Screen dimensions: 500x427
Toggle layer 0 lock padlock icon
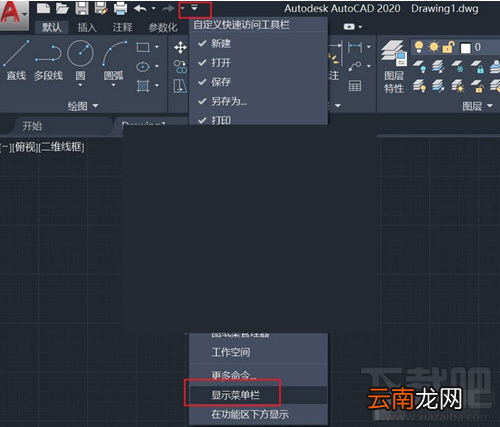tap(448, 47)
